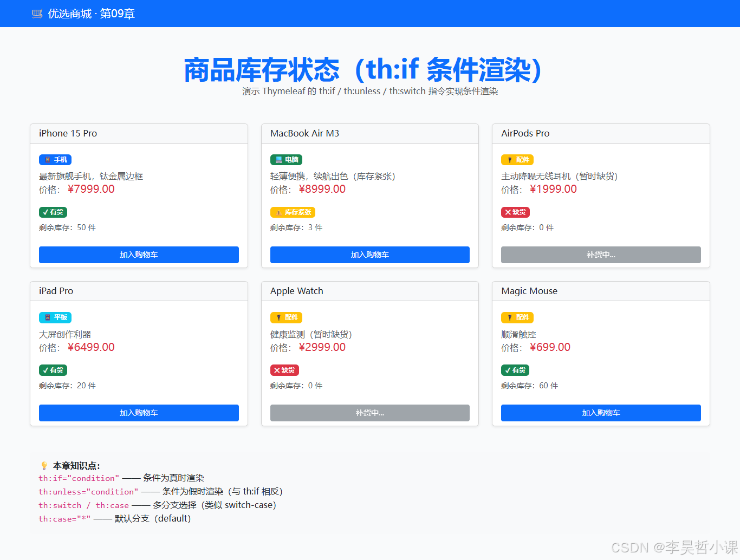Click the ¥1999.00 price
Viewport: 740px width, 560px height.
(x=553, y=189)
